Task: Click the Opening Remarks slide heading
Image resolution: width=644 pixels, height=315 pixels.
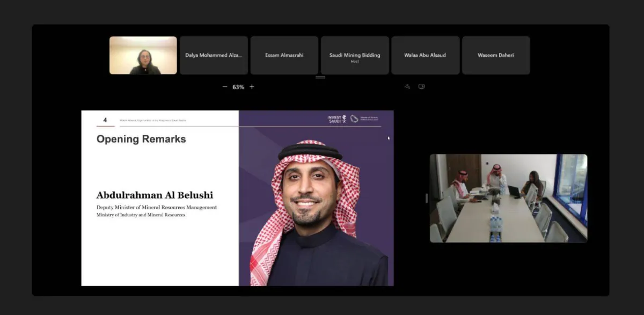Action: 141,139
